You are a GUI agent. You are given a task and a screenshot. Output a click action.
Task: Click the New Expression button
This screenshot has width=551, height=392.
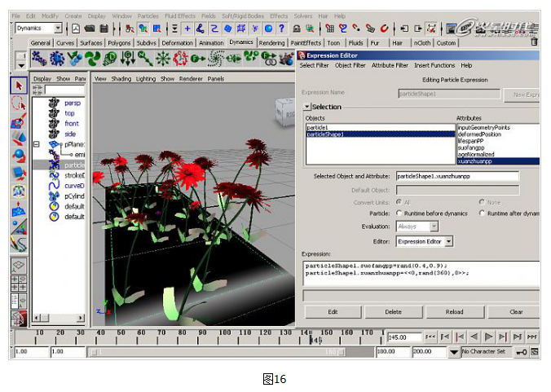pyautogui.click(x=522, y=95)
